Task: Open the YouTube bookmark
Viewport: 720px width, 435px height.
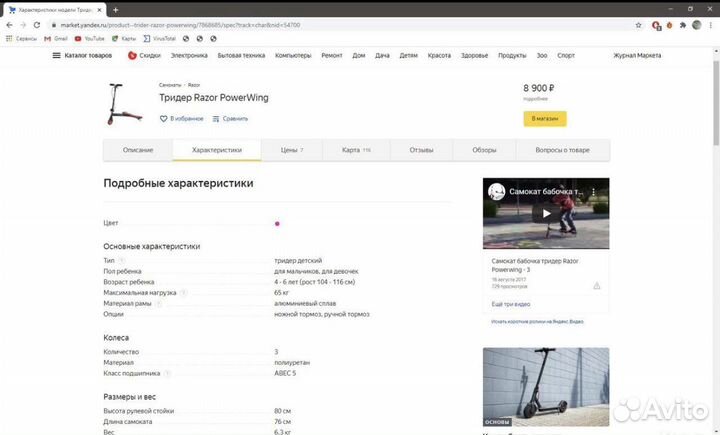Action: (89, 38)
